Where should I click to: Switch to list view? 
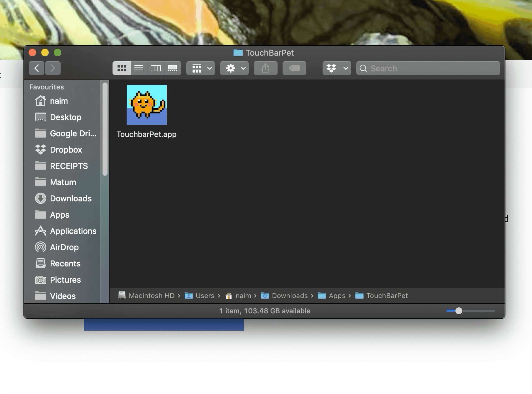point(139,68)
